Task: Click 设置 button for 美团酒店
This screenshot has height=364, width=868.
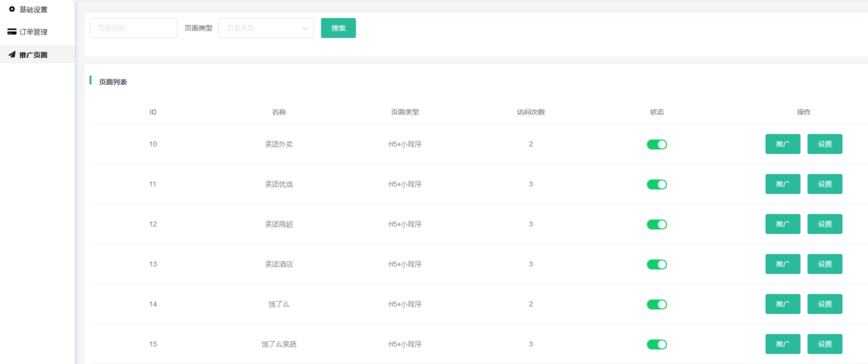Action: [x=825, y=264]
